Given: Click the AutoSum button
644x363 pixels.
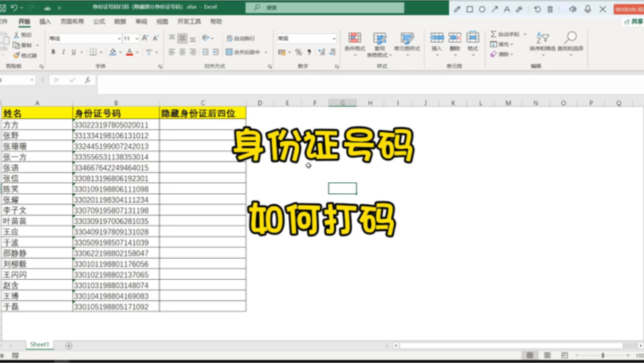Looking at the screenshot, I should [x=505, y=34].
